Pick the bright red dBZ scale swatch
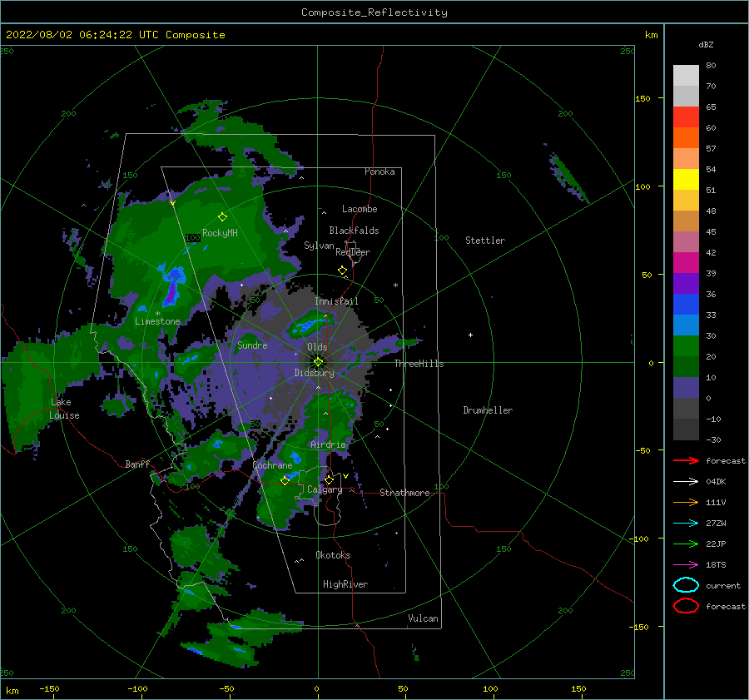Image resolution: width=749 pixels, height=700 pixels. click(686, 117)
